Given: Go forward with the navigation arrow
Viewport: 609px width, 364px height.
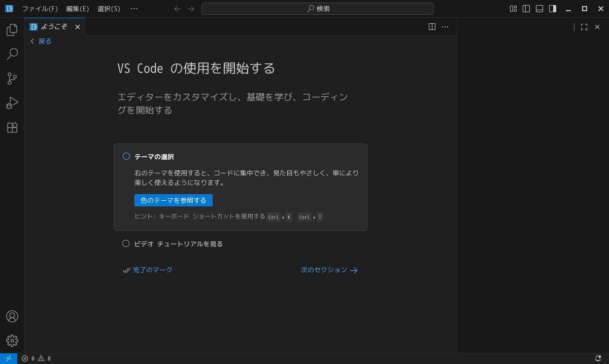Looking at the screenshot, I should pyautogui.click(x=191, y=9).
